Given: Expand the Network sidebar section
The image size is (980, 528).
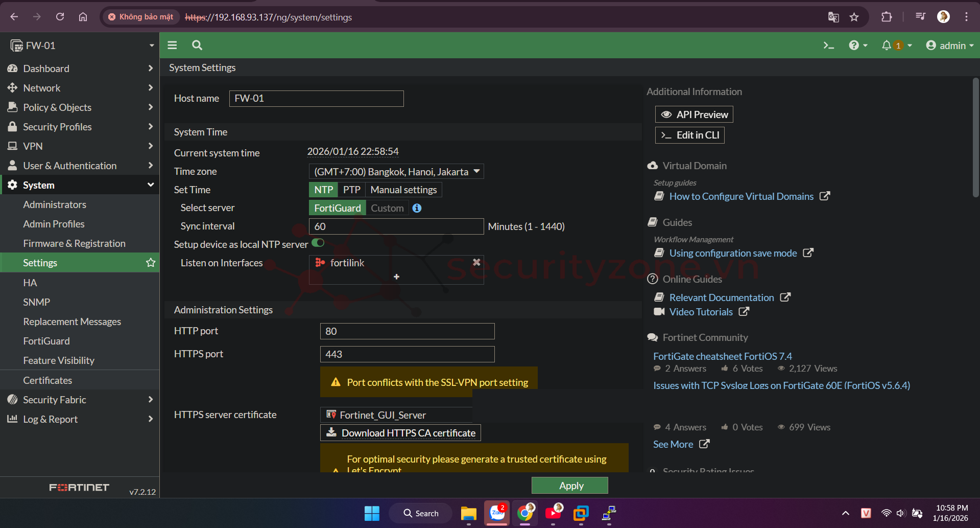Looking at the screenshot, I should [x=41, y=87].
